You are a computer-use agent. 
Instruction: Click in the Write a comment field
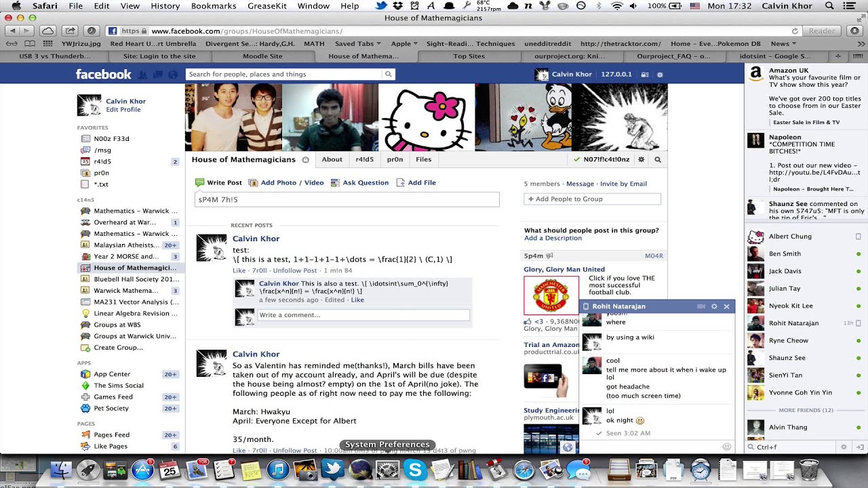(363, 315)
